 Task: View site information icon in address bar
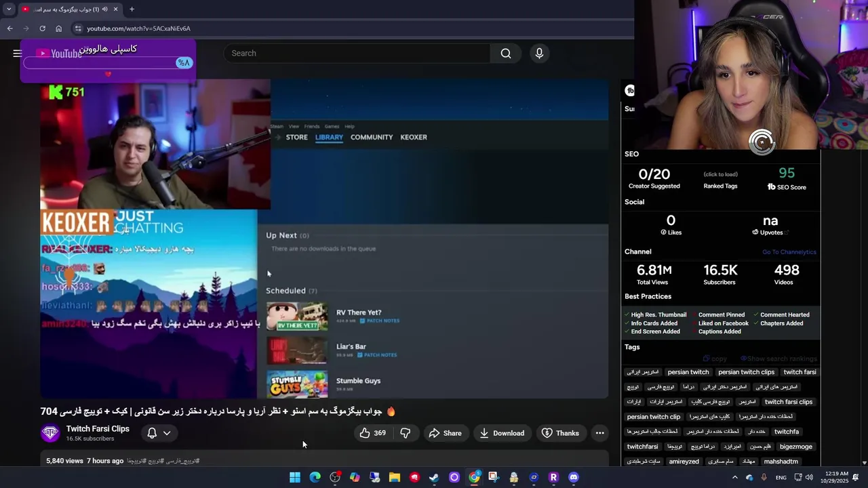(x=78, y=28)
